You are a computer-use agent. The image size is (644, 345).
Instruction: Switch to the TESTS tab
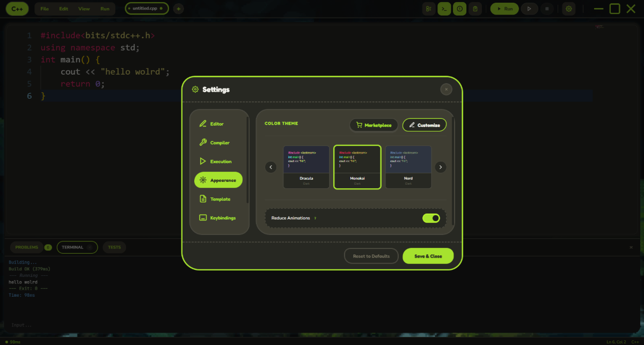114,247
